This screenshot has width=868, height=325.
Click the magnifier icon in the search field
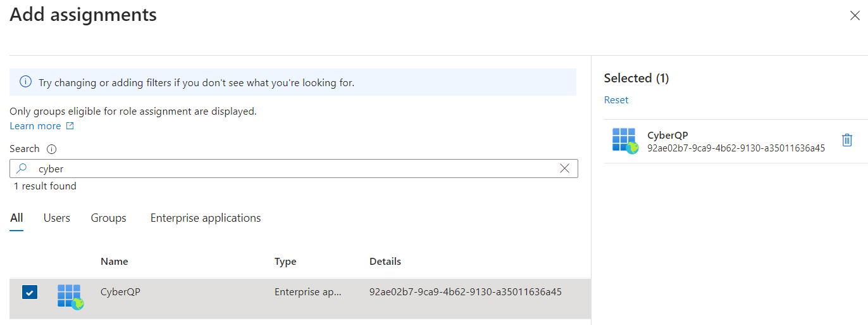[22, 169]
